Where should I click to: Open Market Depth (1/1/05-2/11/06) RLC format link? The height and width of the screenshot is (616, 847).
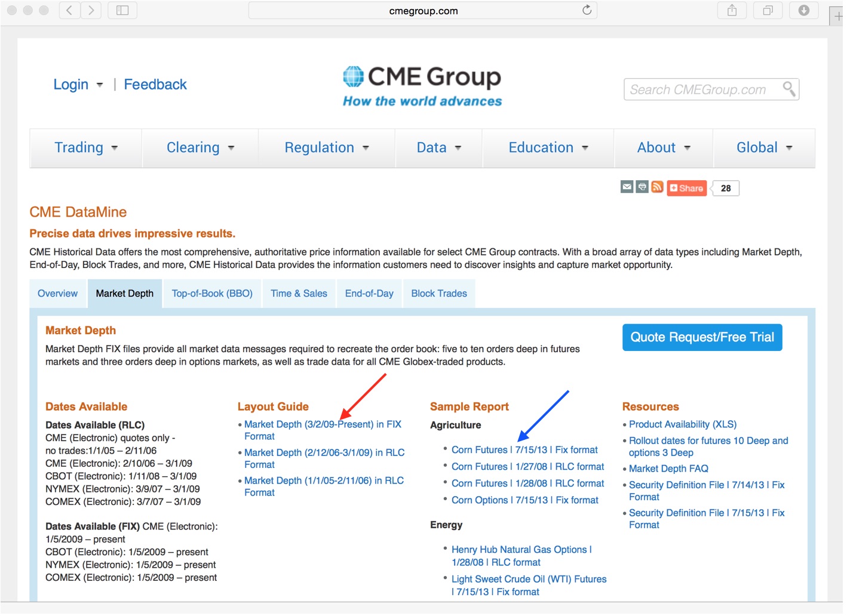tap(324, 486)
